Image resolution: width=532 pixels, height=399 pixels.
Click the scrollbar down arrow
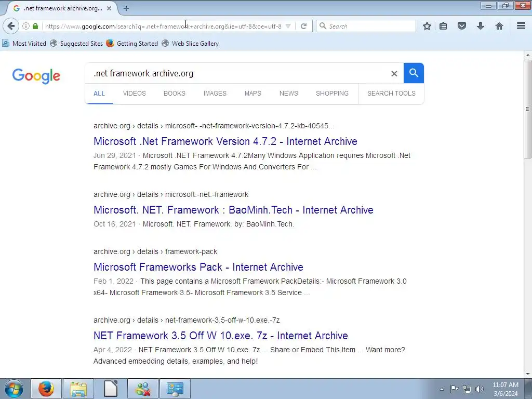tap(527, 374)
